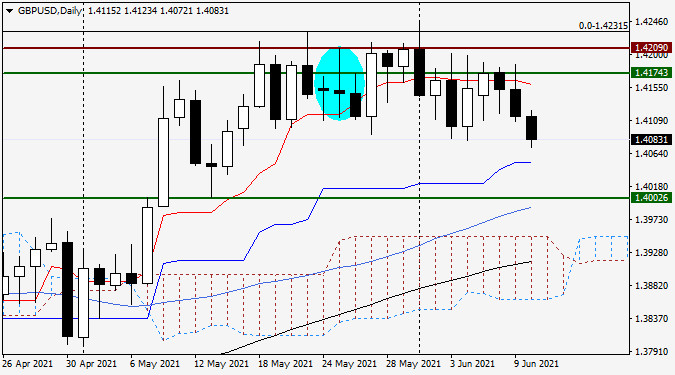Click the 0.0-1.42315 Fibonacci level label
Image resolution: width=675 pixels, height=375 pixels.
(x=603, y=26)
